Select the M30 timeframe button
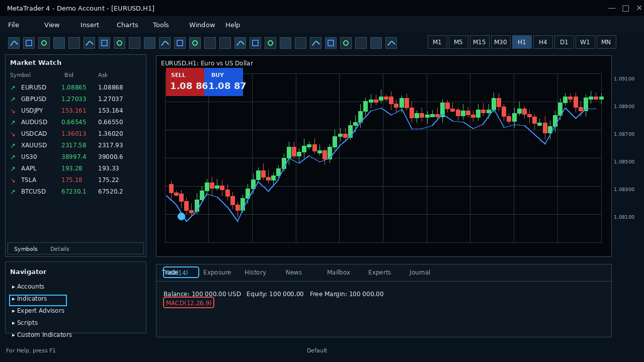This screenshot has width=644, height=362. [x=501, y=42]
